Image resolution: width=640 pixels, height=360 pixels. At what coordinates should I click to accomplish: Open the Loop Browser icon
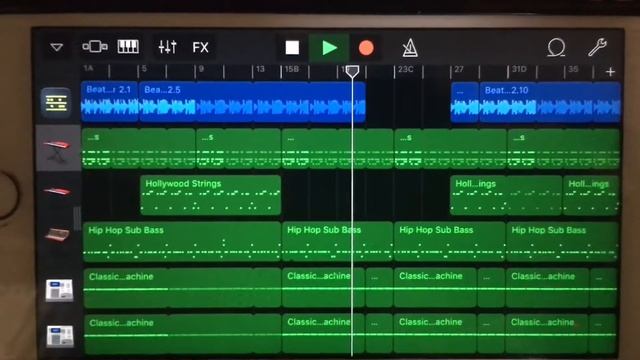pos(556,48)
